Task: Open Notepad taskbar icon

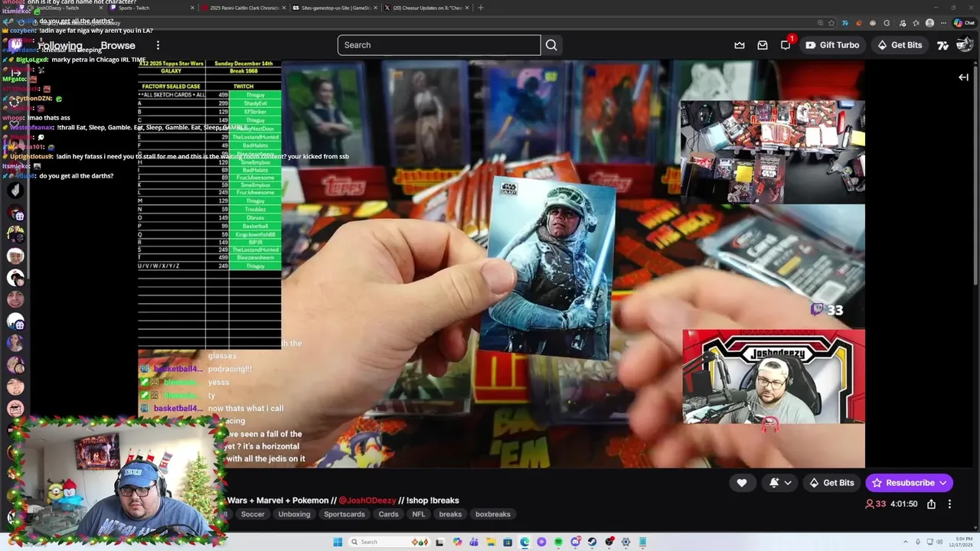Action: click(642, 542)
